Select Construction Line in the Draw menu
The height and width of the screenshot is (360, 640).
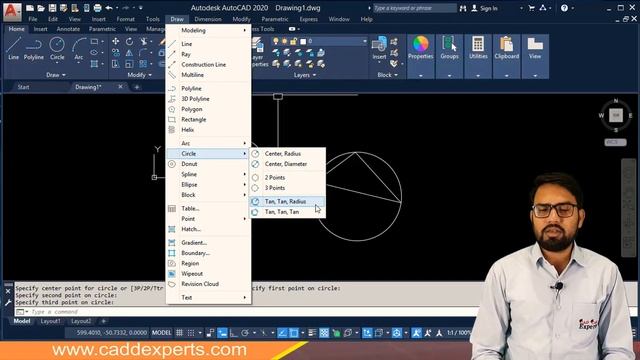point(208,64)
